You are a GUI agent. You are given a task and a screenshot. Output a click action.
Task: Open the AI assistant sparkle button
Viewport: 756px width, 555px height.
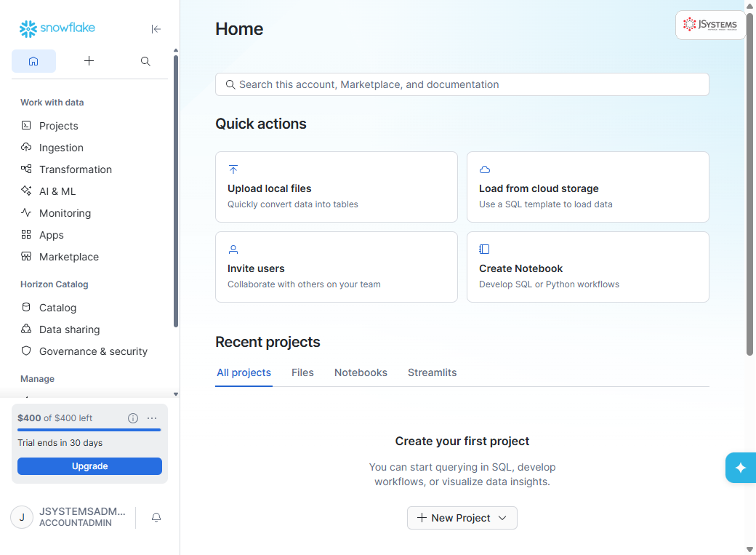[x=741, y=468]
